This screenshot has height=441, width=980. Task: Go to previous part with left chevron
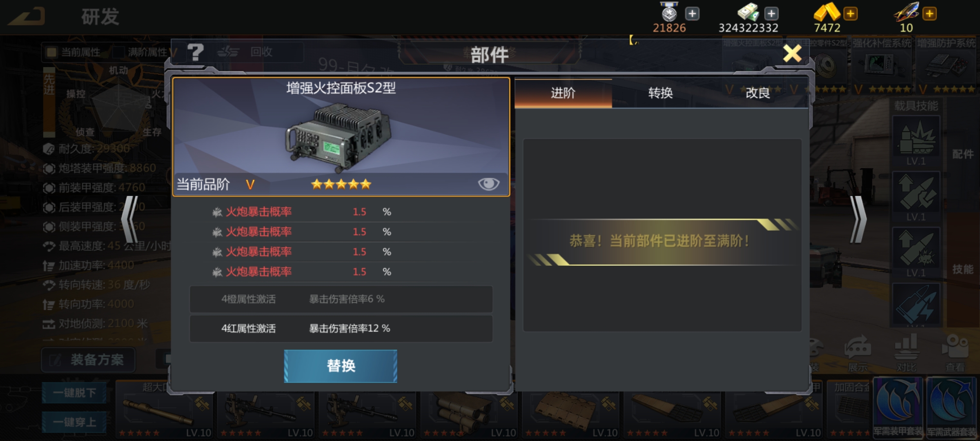130,220
